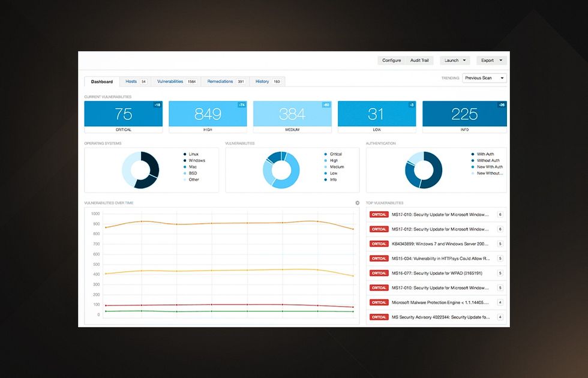Viewport: 588px width, 378px height.
Task: Open the chart settings gear icon
Action: click(358, 203)
